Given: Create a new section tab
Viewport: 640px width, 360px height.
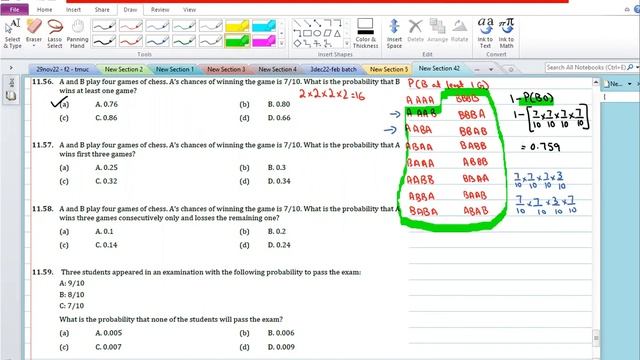Looking at the screenshot, I should click(x=510, y=70).
